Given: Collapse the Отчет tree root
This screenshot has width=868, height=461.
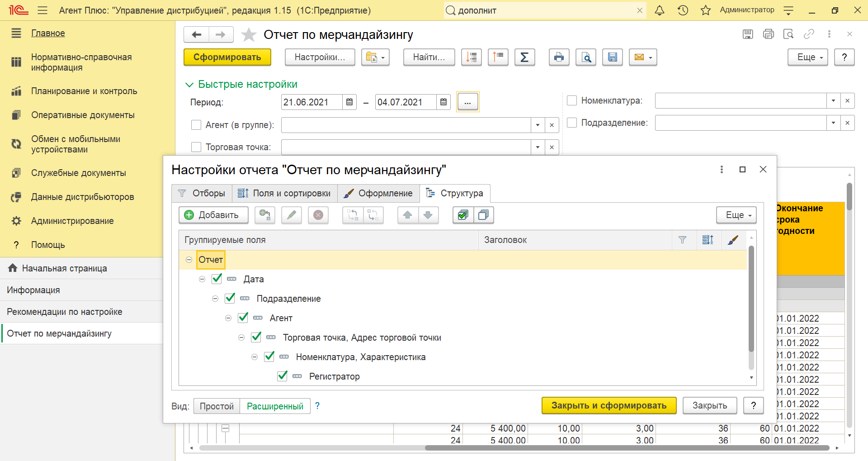Looking at the screenshot, I should pos(189,260).
